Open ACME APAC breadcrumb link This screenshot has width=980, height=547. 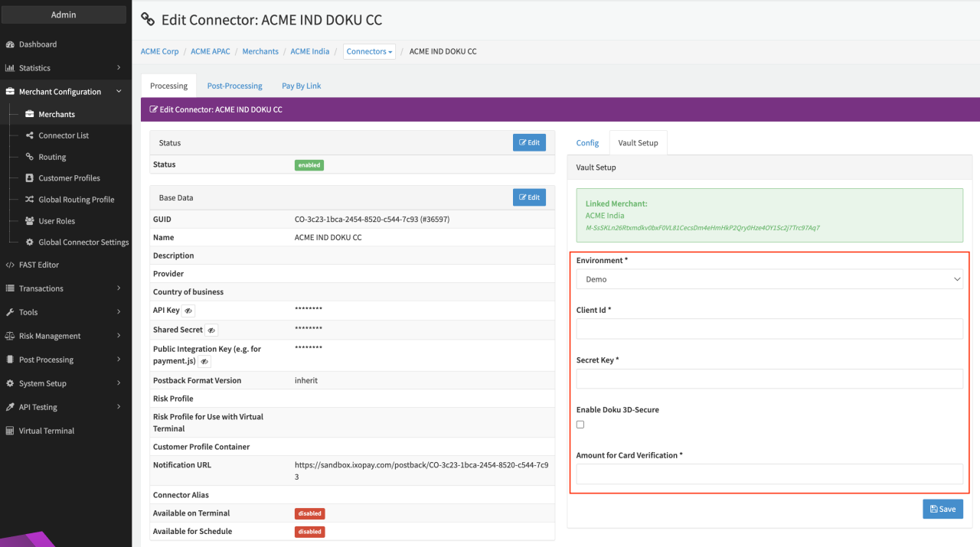click(x=210, y=51)
